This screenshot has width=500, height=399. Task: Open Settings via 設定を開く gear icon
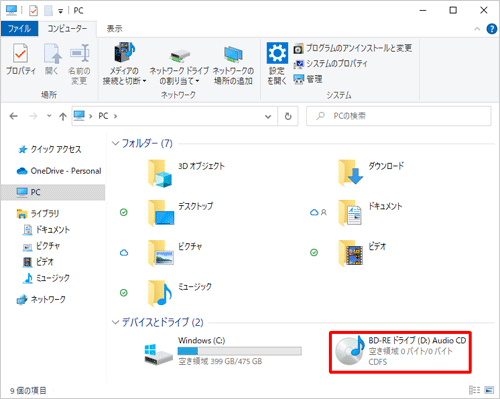click(277, 64)
